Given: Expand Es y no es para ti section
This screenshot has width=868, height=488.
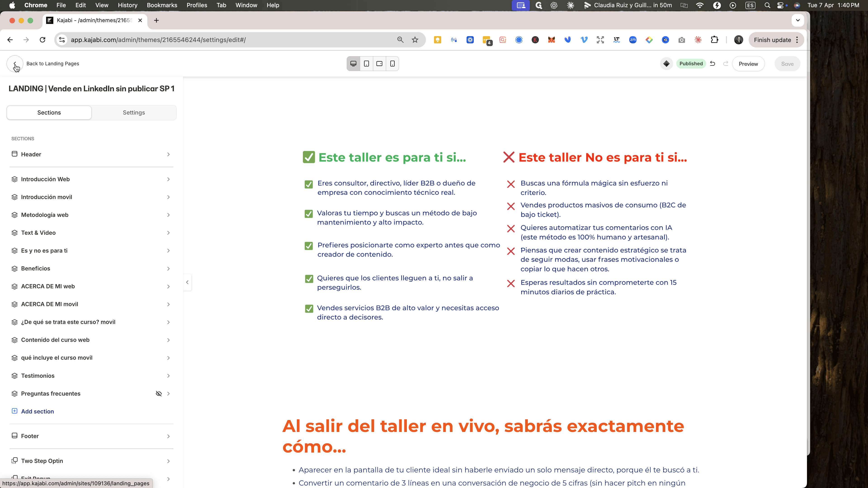Looking at the screenshot, I should point(91,251).
